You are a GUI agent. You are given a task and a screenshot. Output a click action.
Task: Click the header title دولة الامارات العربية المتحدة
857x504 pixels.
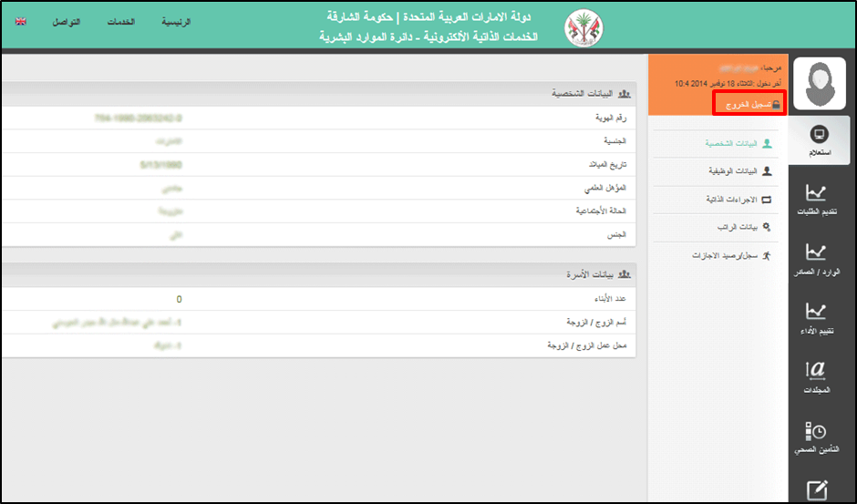pyautogui.click(x=469, y=17)
